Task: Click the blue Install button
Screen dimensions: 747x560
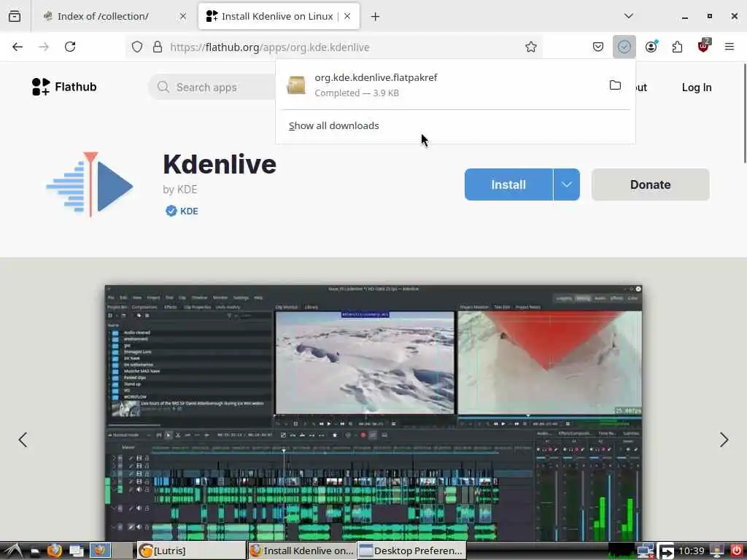Action: point(508,184)
